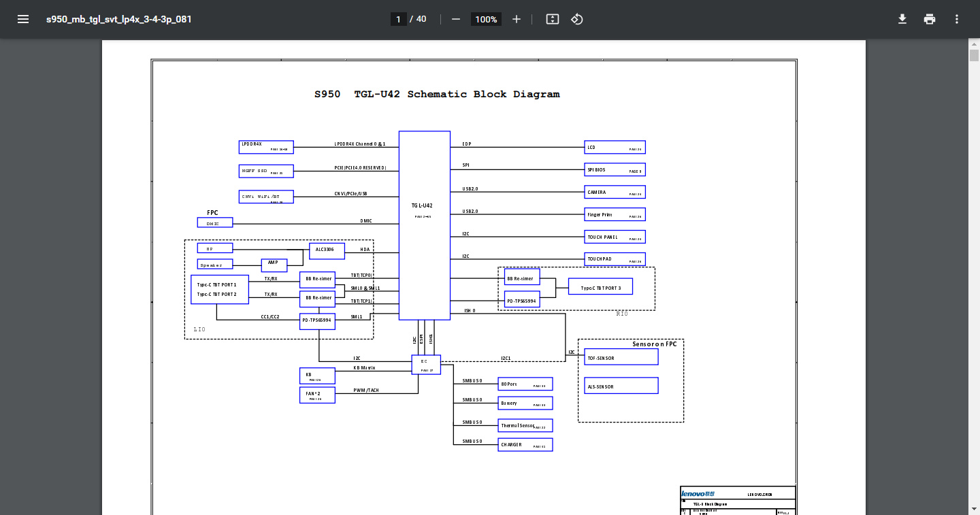
Task: Click the 80 Port block
Action: point(525,384)
